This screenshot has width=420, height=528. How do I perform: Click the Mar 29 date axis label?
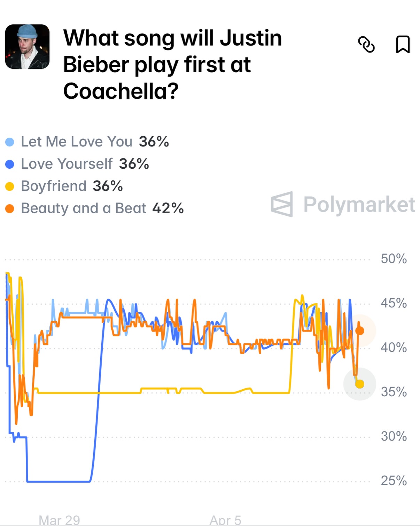(59, 520)
